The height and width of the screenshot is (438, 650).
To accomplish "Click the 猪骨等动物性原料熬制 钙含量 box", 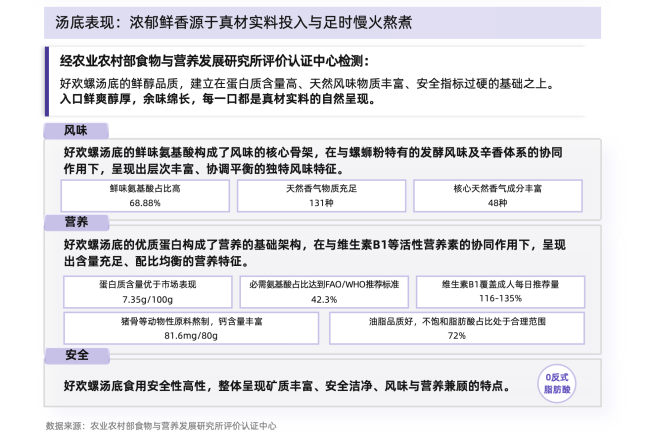I will pos(191,328).
